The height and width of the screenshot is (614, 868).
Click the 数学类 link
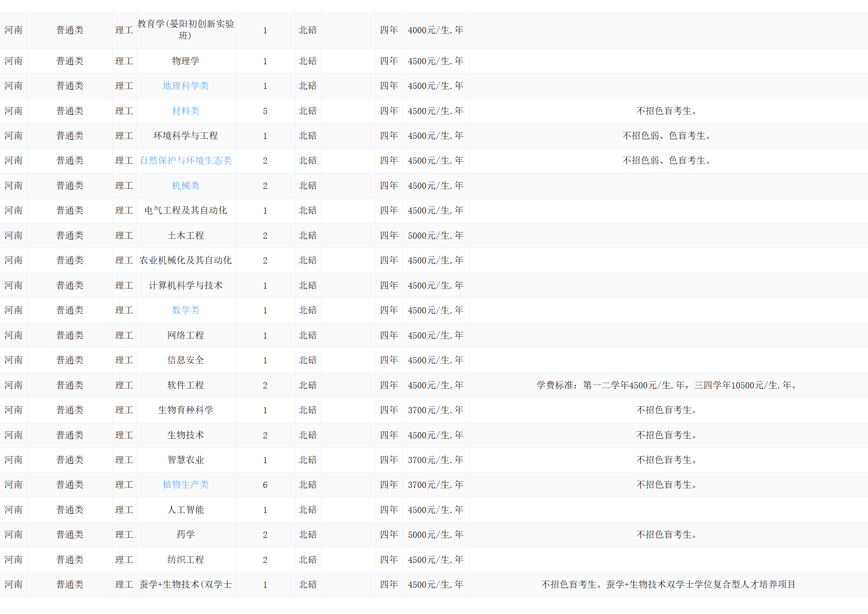pyautogui.click(x=186, y=310)
